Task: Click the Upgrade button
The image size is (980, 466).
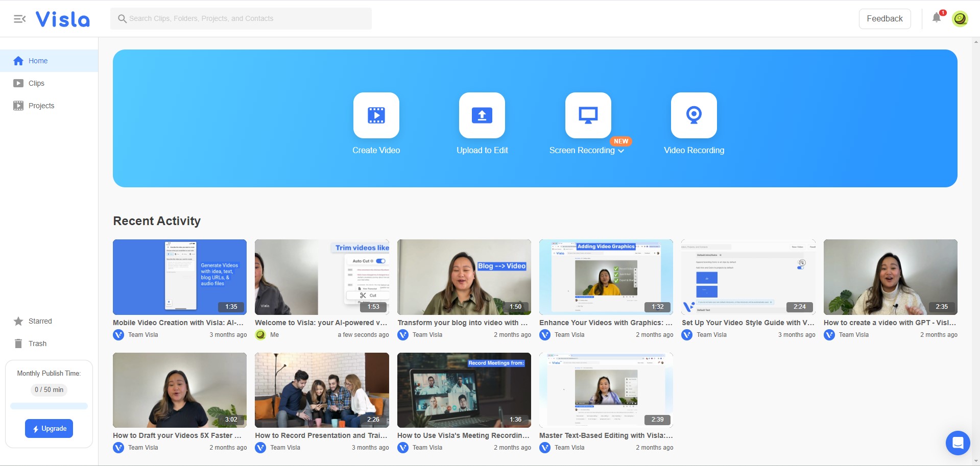Action: coord(49,429)
